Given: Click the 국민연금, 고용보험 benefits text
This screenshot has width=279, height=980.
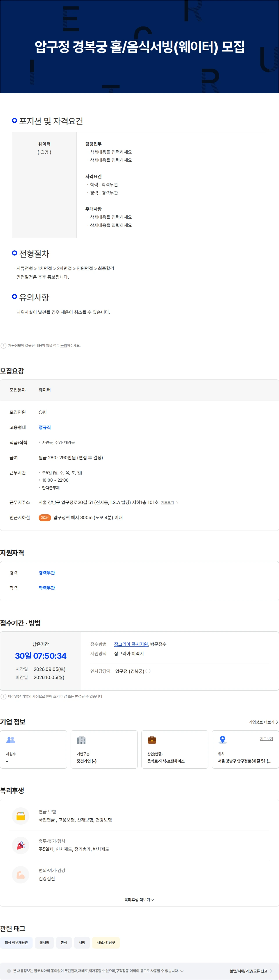Looking at the screenshot, I should (75, 820).
